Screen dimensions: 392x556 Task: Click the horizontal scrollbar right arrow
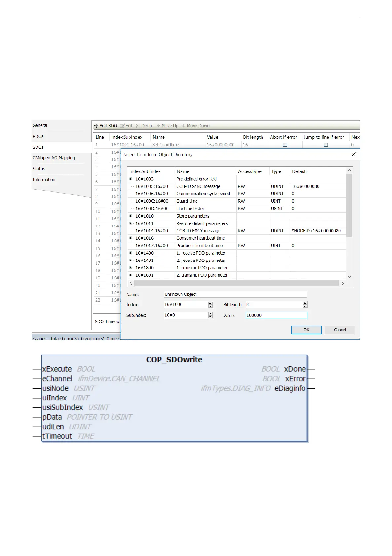[343, 283]
